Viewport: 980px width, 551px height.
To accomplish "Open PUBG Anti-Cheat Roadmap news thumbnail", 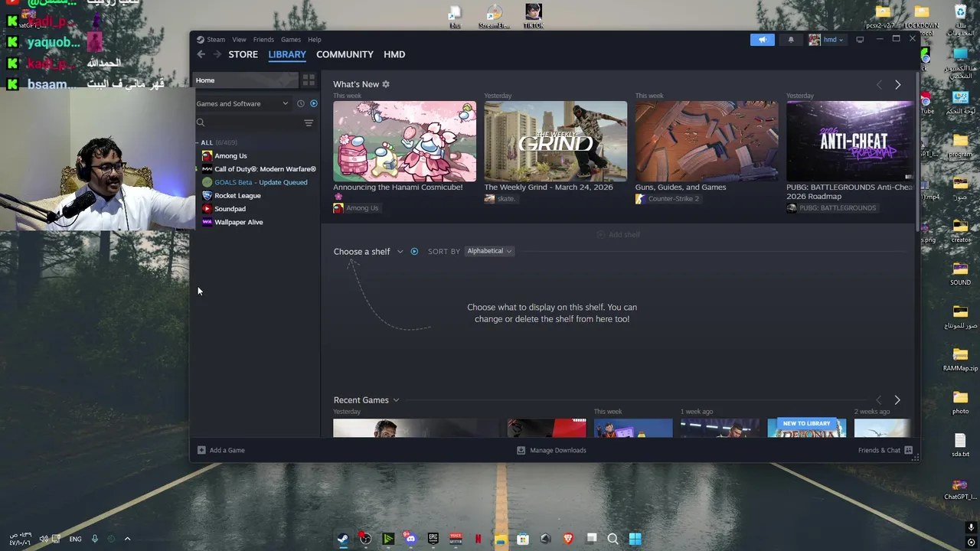I will pyautogui.click(x=850, y=142).
